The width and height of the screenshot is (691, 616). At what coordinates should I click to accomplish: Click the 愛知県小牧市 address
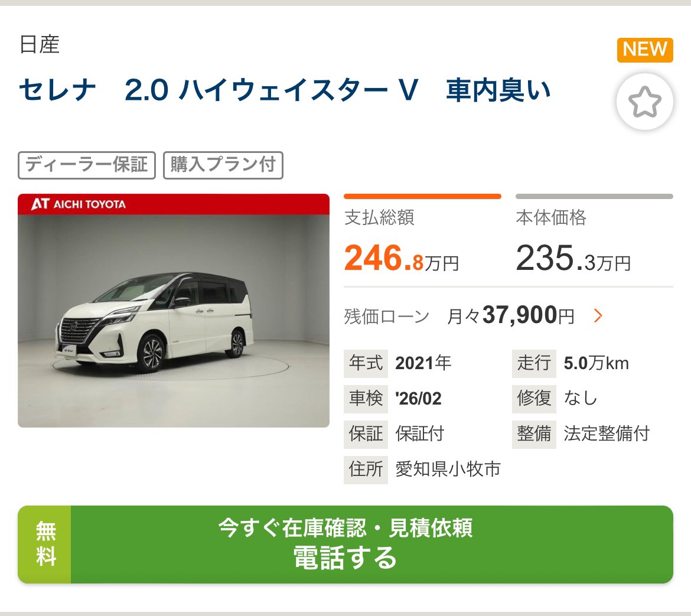448,469
